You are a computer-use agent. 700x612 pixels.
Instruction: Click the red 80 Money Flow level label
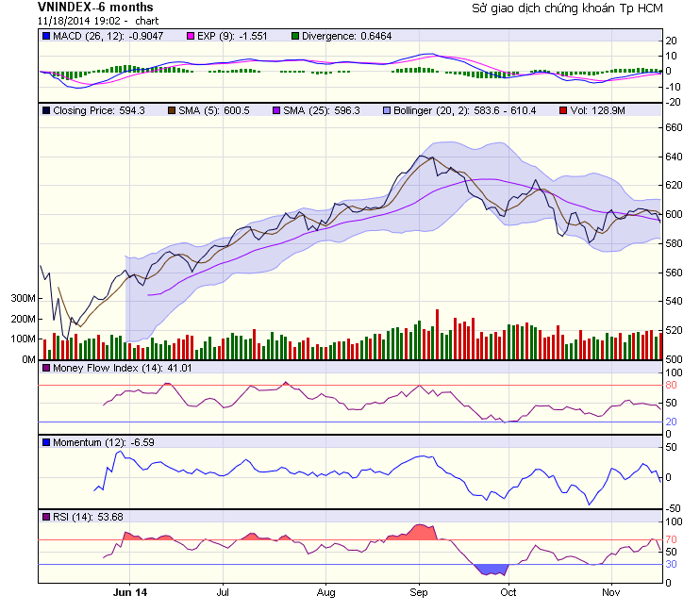pyautogui.click(x=671, y=385)
